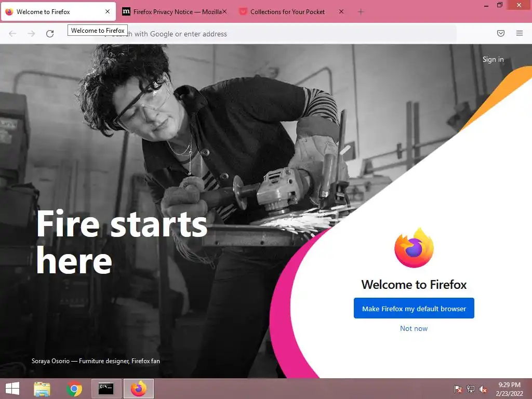
Task: Open File Explorer from taskbar
Action: 42,389
